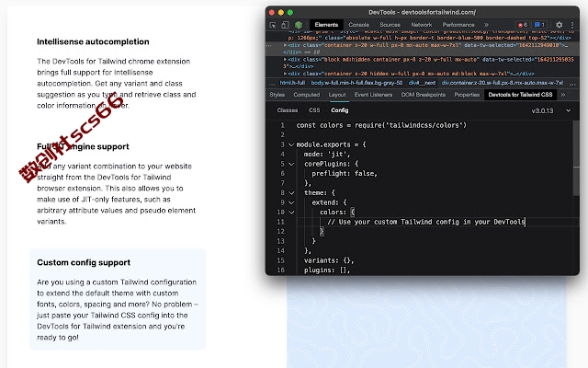Click div.container.z-20 breadcrumb
This screenshot has height=368, width=588.
(503, 83)
